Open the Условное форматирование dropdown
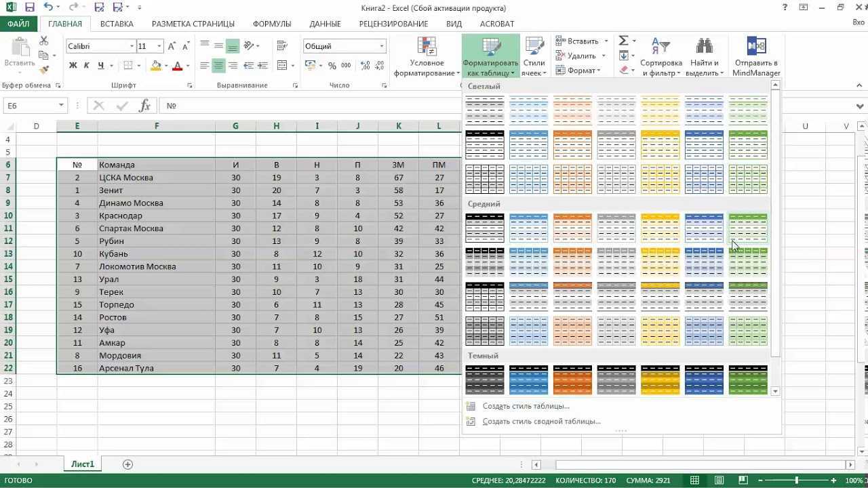 [x=427, y=57]
